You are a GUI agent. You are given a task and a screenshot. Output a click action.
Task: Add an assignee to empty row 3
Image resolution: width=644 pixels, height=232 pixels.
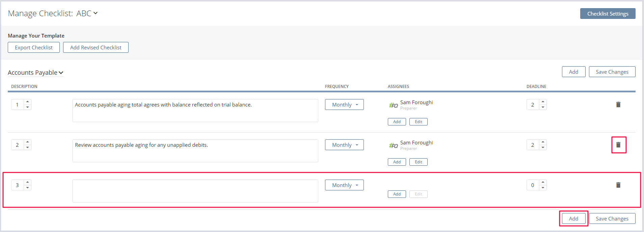(x=397, y=194)
